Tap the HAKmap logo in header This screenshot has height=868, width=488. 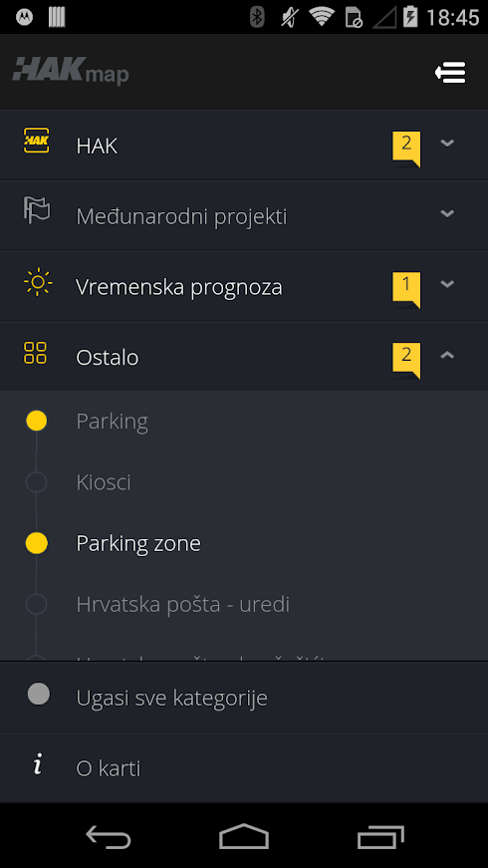(x=71, y=72)
